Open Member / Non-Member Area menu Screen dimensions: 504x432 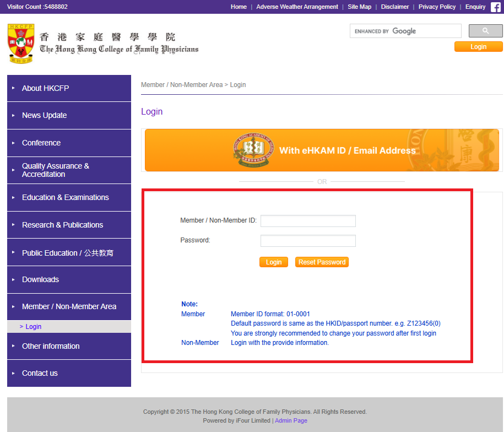tap(69, 306)
